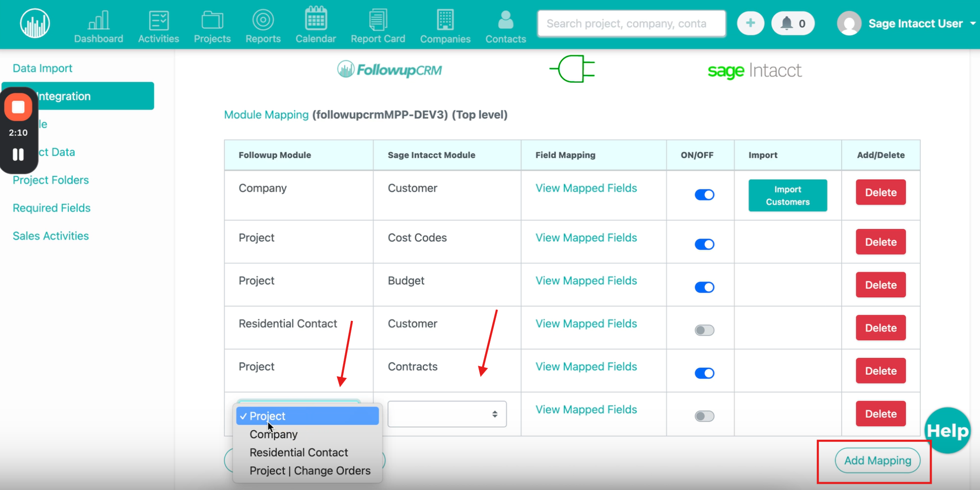Turn off the Project Contracts toggle
The height and width of the screenshot is (490, 980).
pos(704,373)
